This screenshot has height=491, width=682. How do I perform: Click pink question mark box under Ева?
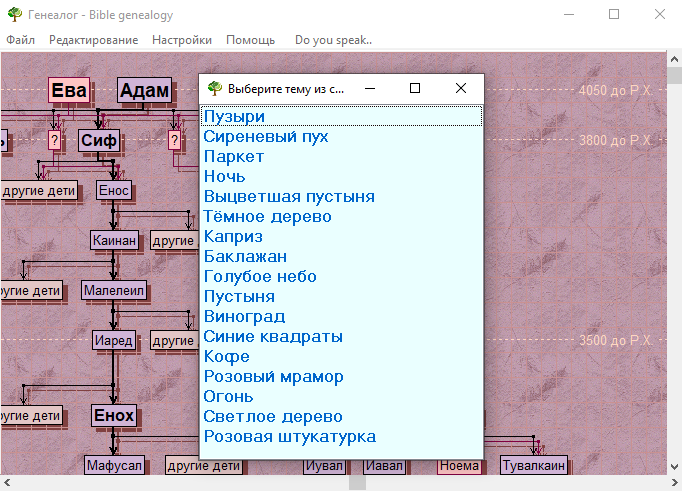[55, 140]
